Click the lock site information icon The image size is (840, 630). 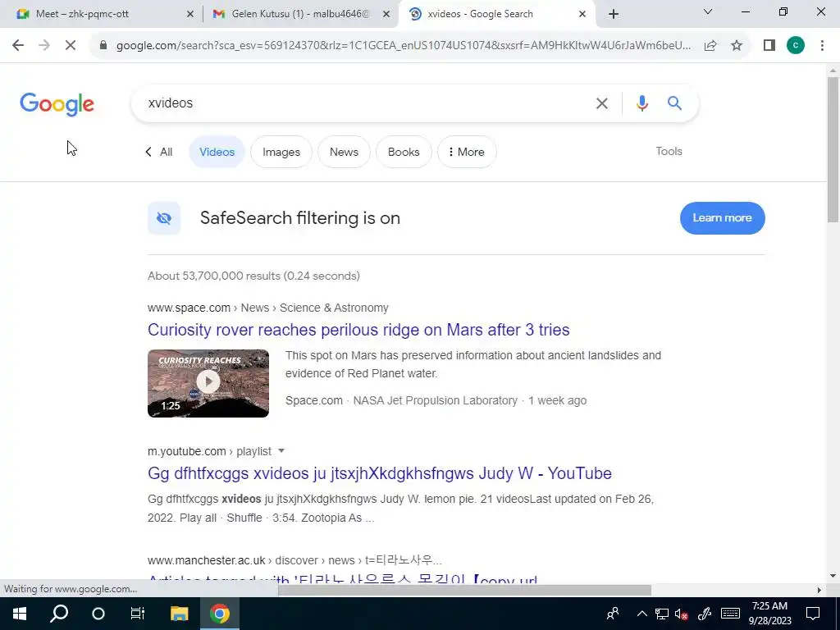103,46
